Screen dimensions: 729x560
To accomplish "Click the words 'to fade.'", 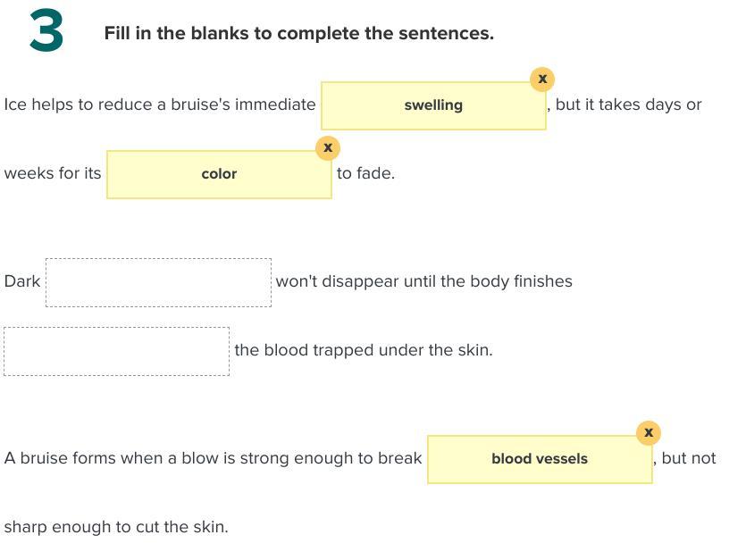I will [365, 173].
